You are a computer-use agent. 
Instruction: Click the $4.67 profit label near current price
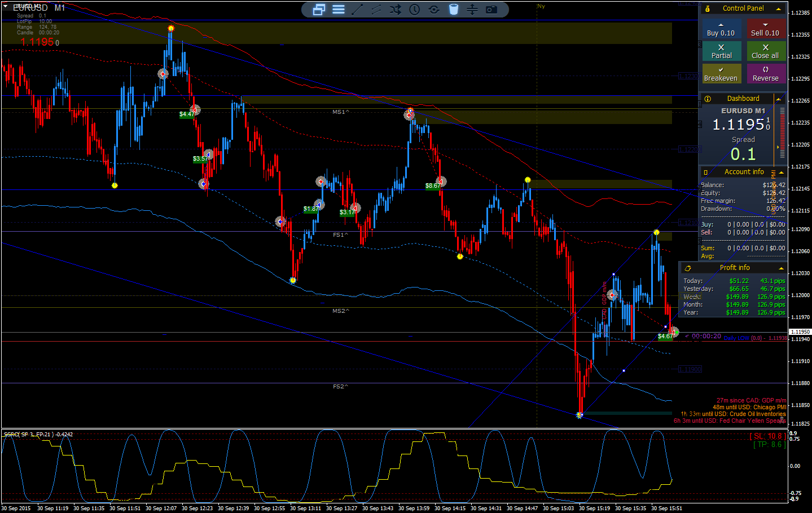pyautogui.click(x=665, y=337)
